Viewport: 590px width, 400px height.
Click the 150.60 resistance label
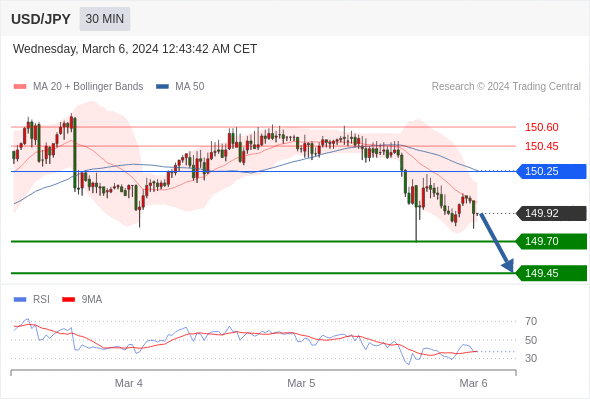541,127
